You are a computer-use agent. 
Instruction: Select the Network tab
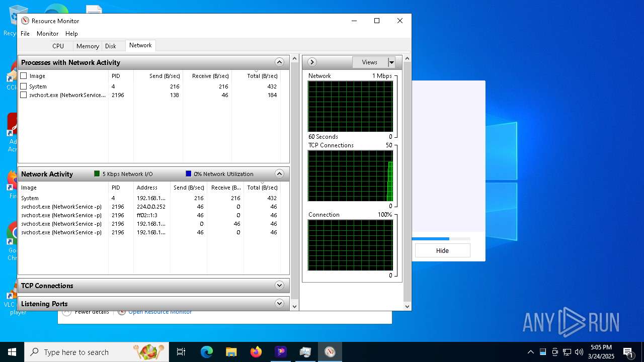140,45
